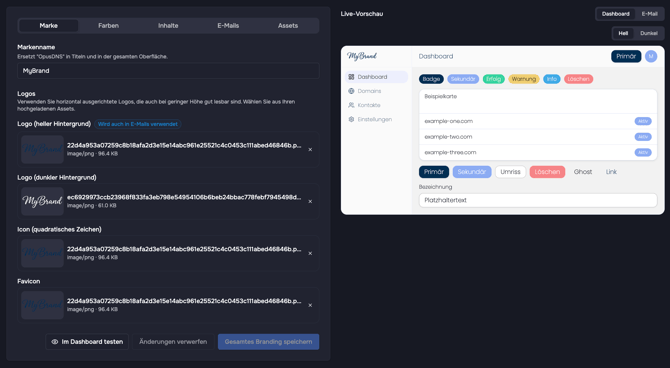Remove the dark background logo file
Image resolution: width=670 pixels, height=368 pixels.
[310, 201]
